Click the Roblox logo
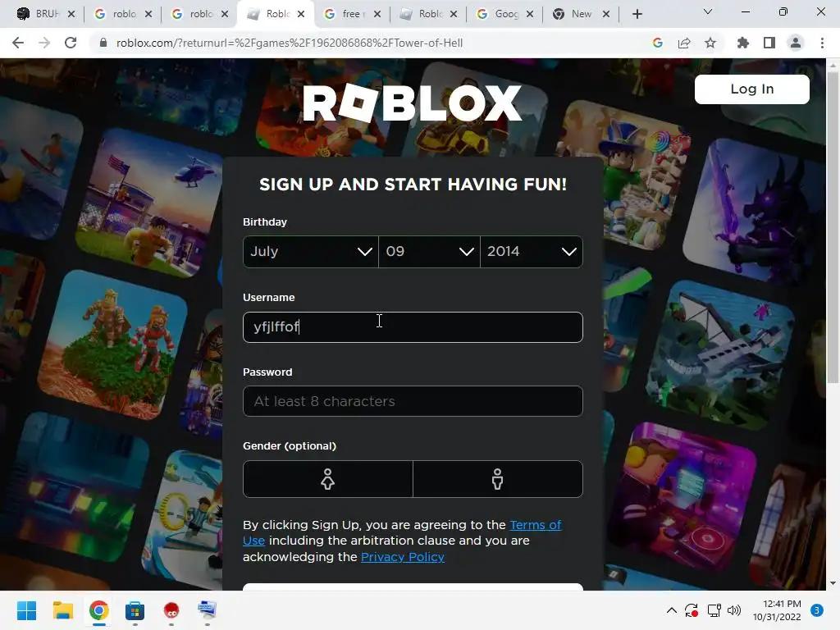840x630 pixels. pos(412,103)
